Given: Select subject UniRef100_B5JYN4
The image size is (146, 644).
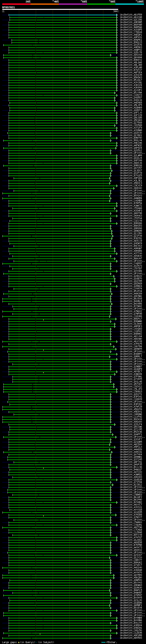Looking at the screenshot, I should point(131,93).
